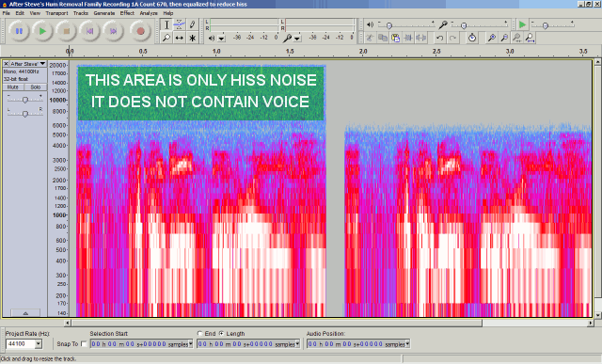Open Selection Start time format dropdown
602x364 pixels.
pyautogui.click(x=190, y=344)
